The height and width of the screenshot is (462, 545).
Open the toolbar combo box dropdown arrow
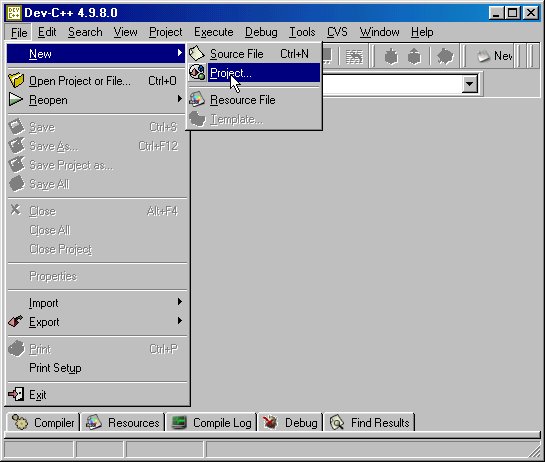(469, 83)
